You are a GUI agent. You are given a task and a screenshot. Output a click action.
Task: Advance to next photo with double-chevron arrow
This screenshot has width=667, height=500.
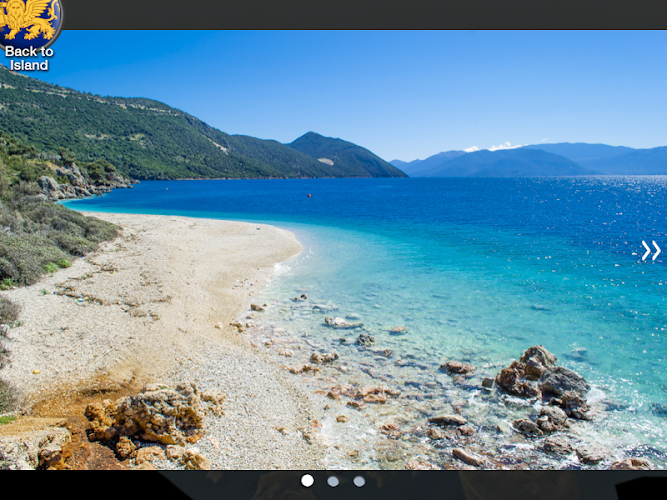(651, 250)
